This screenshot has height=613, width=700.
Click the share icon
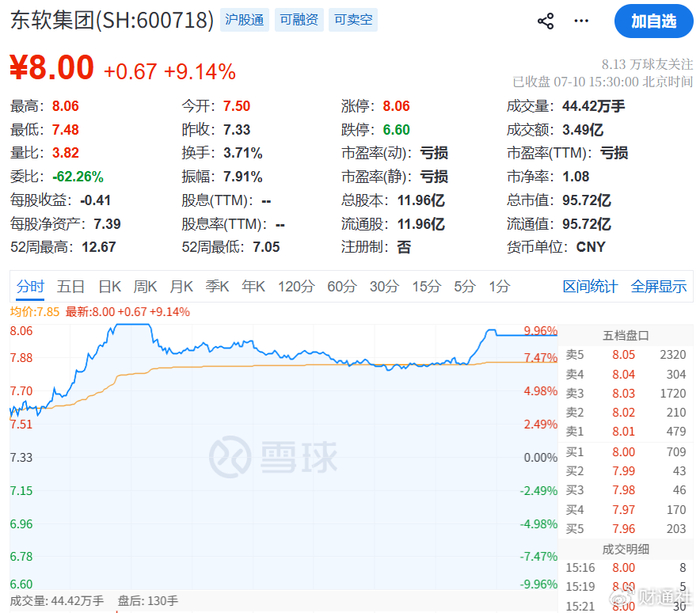point(545,21)
